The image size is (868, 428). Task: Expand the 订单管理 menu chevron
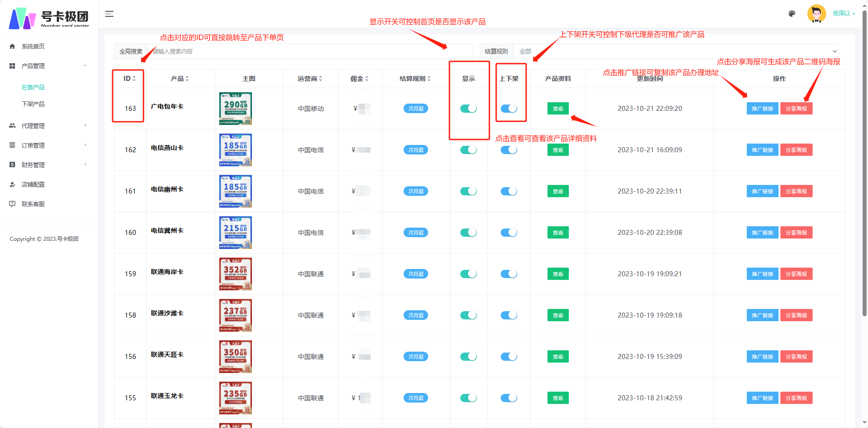click(85, 145)
